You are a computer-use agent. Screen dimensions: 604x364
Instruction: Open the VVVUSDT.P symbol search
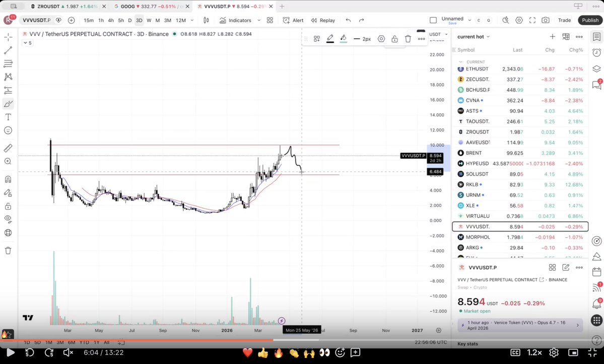click(36, 20)
